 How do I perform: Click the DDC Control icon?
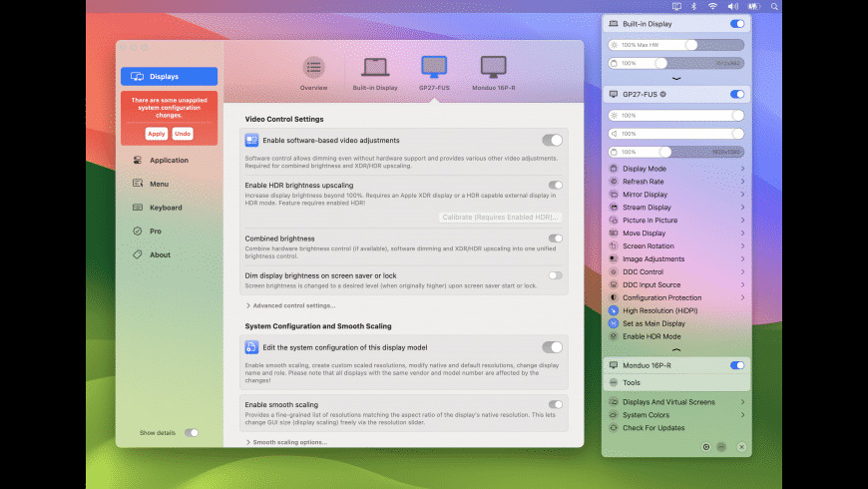[614, 271]
